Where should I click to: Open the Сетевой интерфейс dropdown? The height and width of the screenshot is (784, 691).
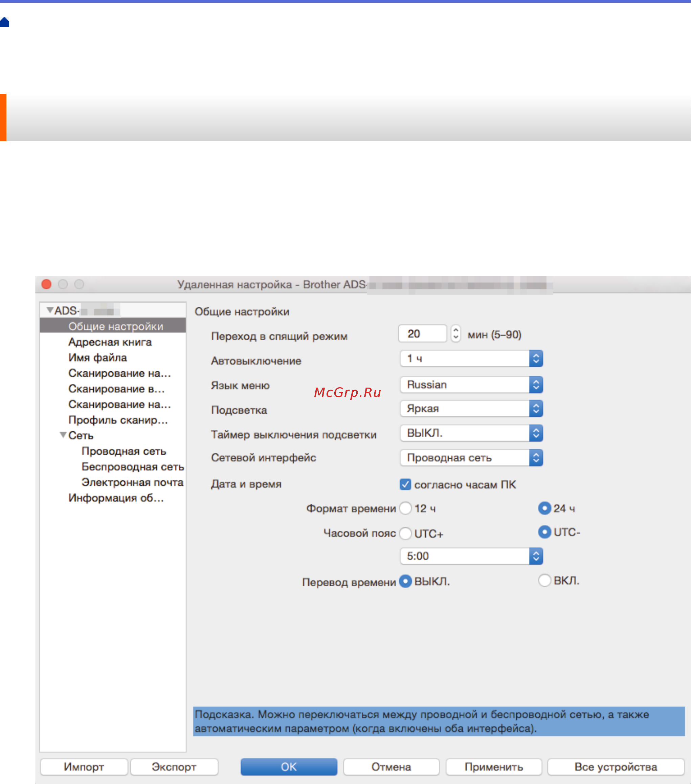pos(536,457)
